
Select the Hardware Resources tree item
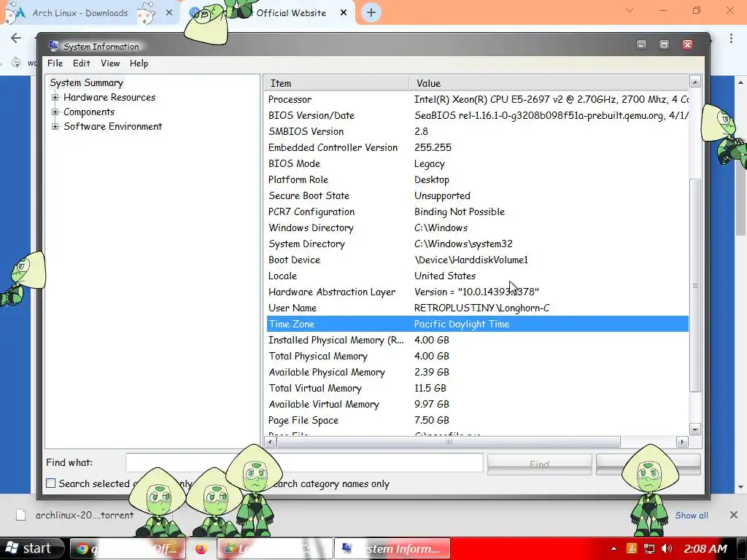[109, 97]
